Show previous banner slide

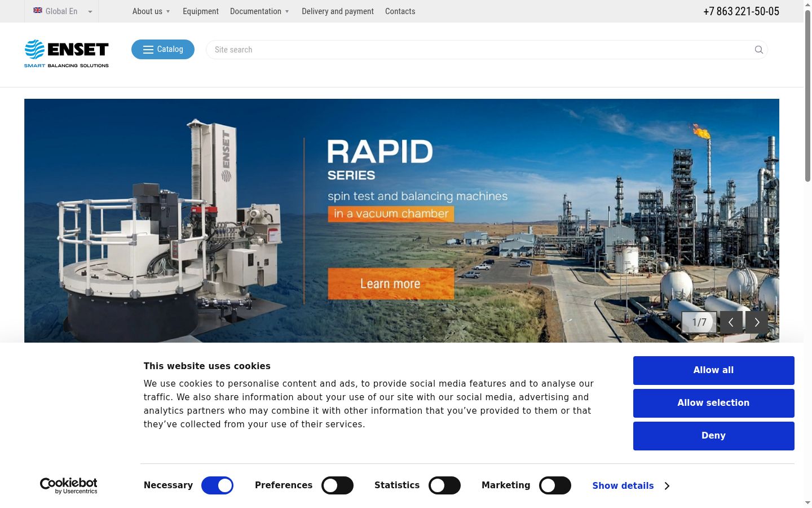pyautogui.click(x=731, y=322)
